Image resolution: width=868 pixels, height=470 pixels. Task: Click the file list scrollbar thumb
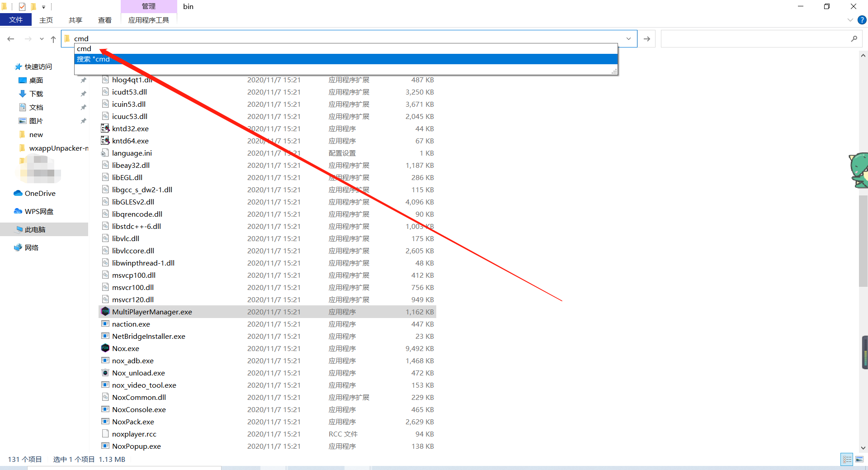863,241
